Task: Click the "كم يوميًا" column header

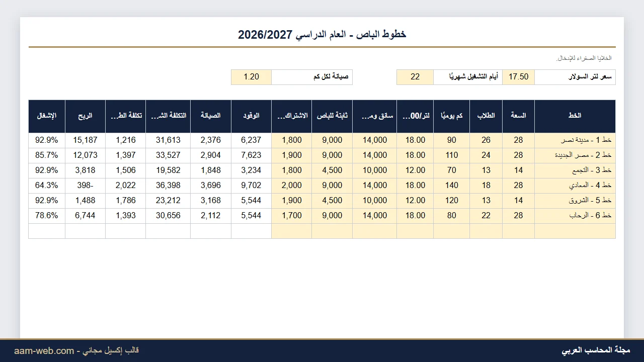Action: tap(451, 116)
